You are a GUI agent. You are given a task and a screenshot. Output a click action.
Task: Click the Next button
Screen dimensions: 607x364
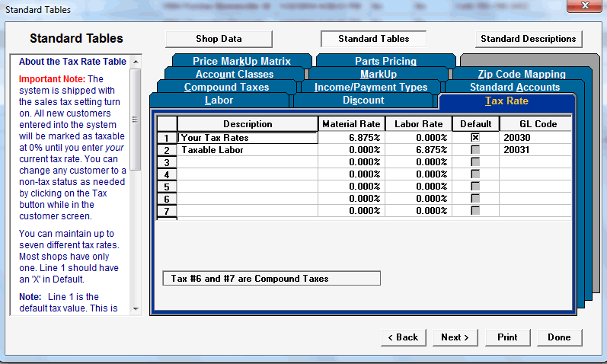tap(455, 337)
